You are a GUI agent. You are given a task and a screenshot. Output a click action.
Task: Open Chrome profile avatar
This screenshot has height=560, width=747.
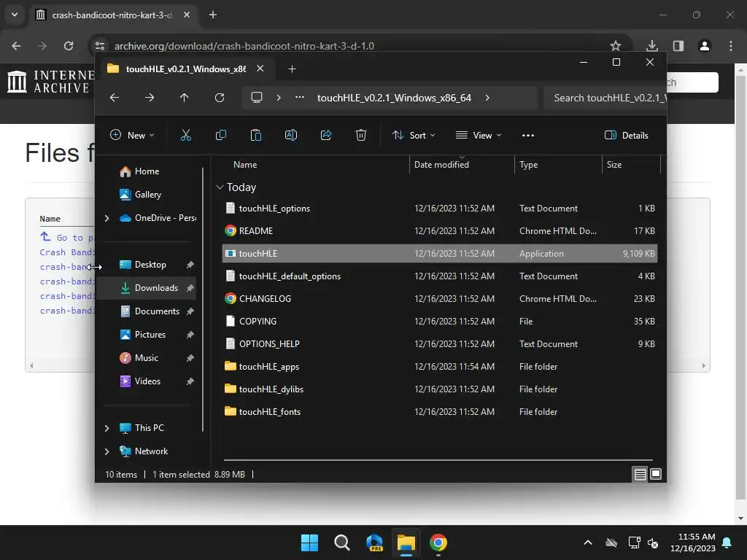tap(705, 46)
